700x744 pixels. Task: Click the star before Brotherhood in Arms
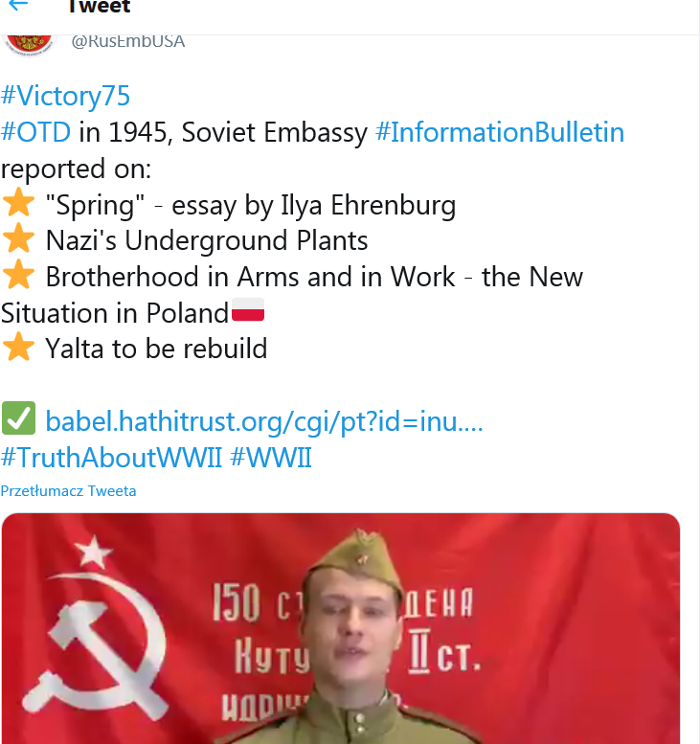point(18,276)
